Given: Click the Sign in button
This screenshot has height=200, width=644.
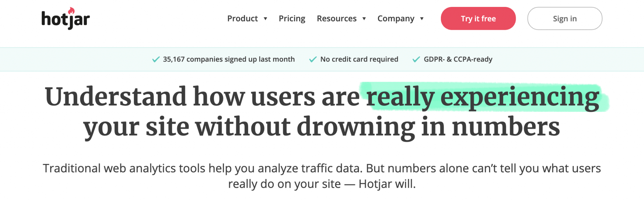Looking at the screenshot, I should coord(565,19).
